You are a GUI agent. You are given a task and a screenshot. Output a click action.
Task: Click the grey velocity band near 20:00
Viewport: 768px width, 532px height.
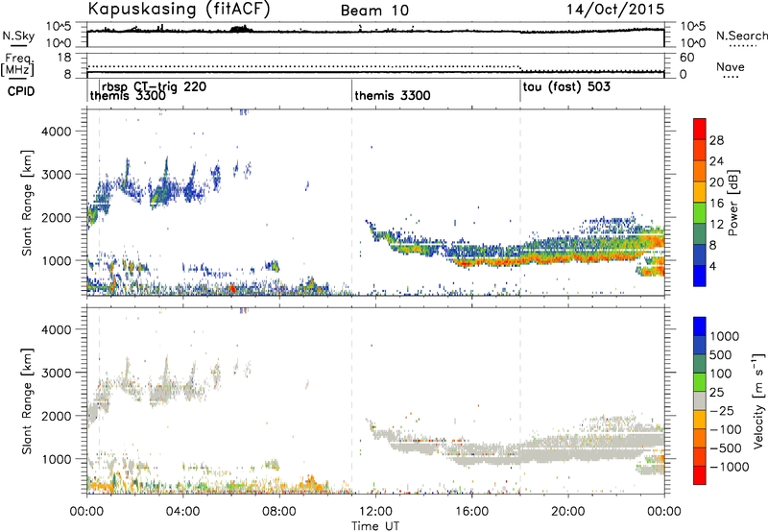[x=568, y=449]
